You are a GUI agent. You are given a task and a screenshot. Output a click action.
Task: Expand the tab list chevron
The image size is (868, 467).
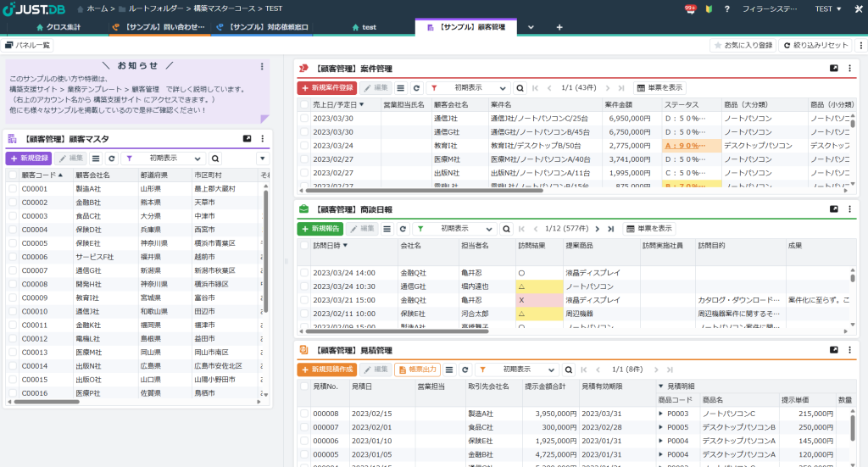pyautogui.click(x=531, y=27)
